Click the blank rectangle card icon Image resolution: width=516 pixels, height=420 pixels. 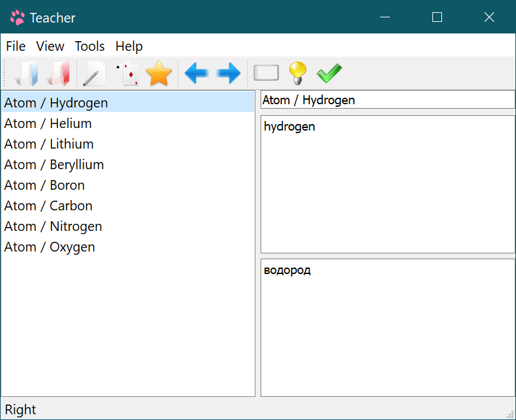pyautogui.click(x=266, y=73)
